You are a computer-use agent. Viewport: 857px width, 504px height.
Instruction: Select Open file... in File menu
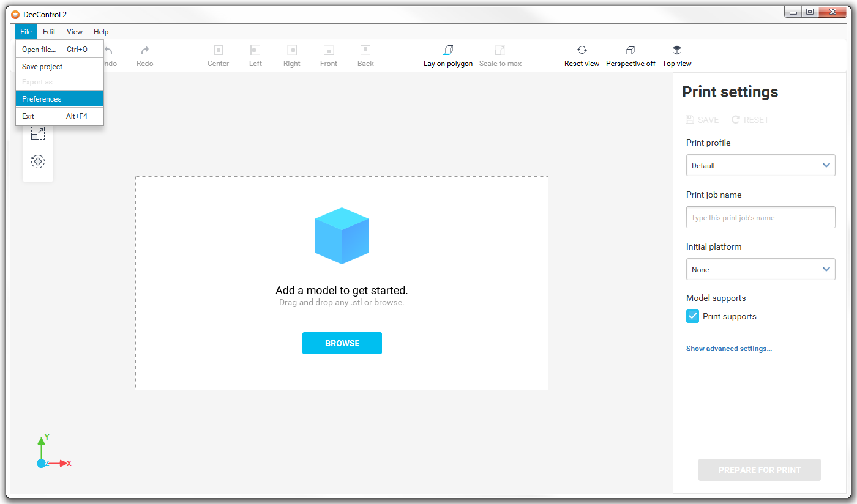39,50
